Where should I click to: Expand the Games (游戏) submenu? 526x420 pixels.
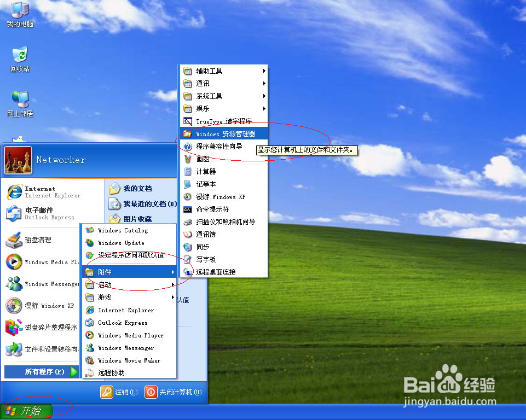click(130, 297)
